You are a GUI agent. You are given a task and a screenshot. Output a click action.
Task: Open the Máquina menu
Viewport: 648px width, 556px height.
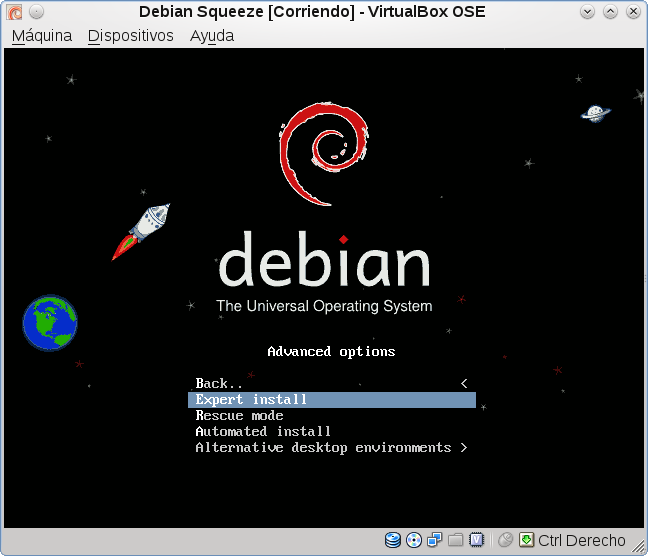42,36
